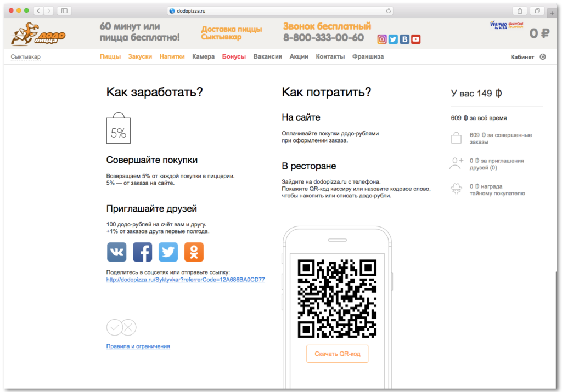This screenshot has width=562, height=392.
Task: Reload the page
Action: pyautogui.click(x=389, y=11)
